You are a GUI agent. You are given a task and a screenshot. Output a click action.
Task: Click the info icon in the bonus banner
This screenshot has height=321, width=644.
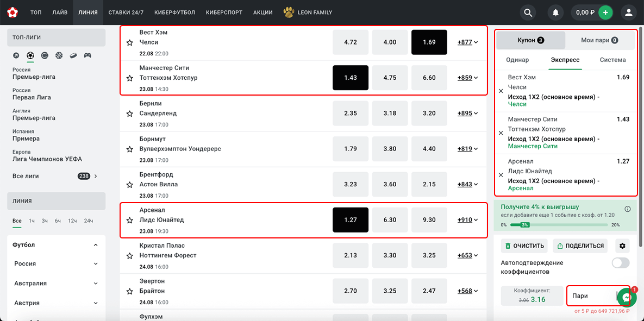tap(627, 209)
